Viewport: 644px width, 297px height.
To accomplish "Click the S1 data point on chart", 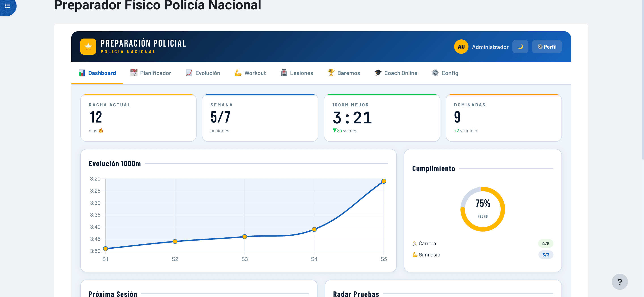I will point(106,249).
